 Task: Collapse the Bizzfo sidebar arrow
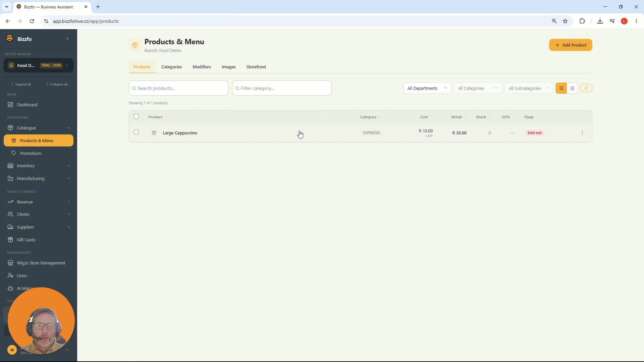pos(67,39)
